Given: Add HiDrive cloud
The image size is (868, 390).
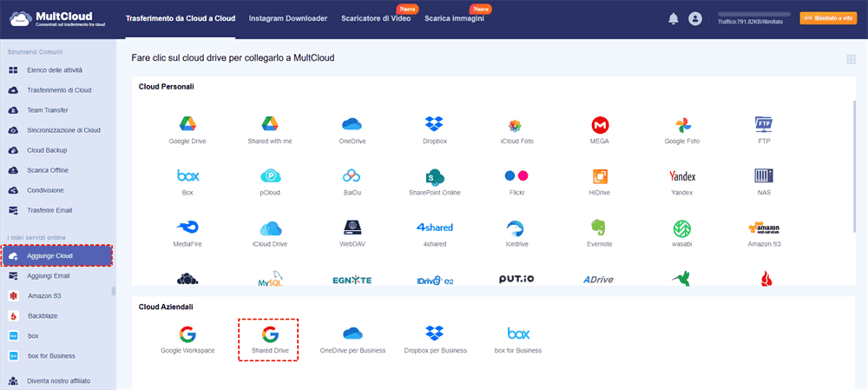Looking at the screenshot, I should coord(600,182).
